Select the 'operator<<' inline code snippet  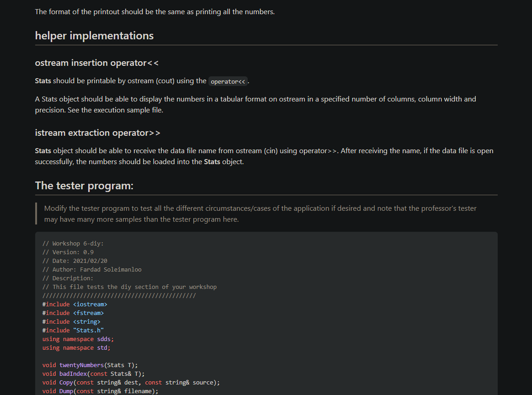click(227, 81)
